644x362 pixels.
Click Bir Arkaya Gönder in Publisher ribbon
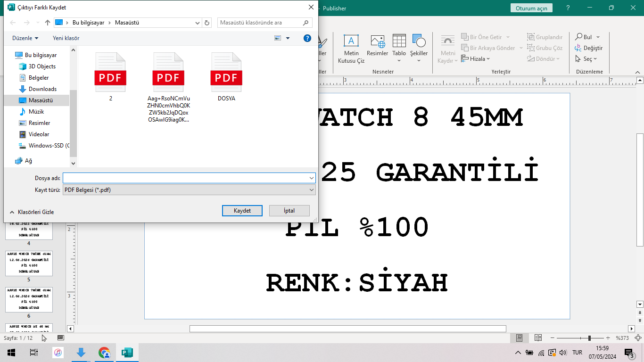coord(489,48)
